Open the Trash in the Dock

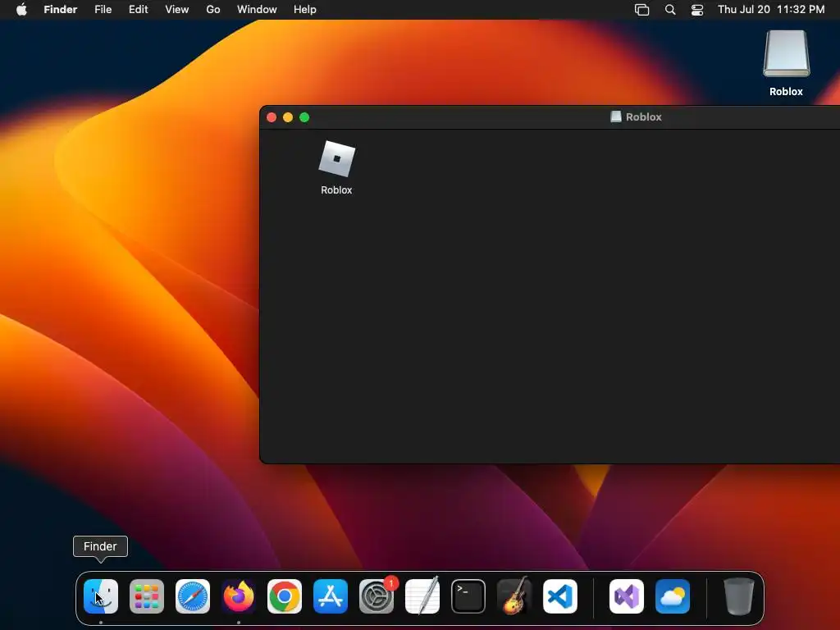click(739, 596)
